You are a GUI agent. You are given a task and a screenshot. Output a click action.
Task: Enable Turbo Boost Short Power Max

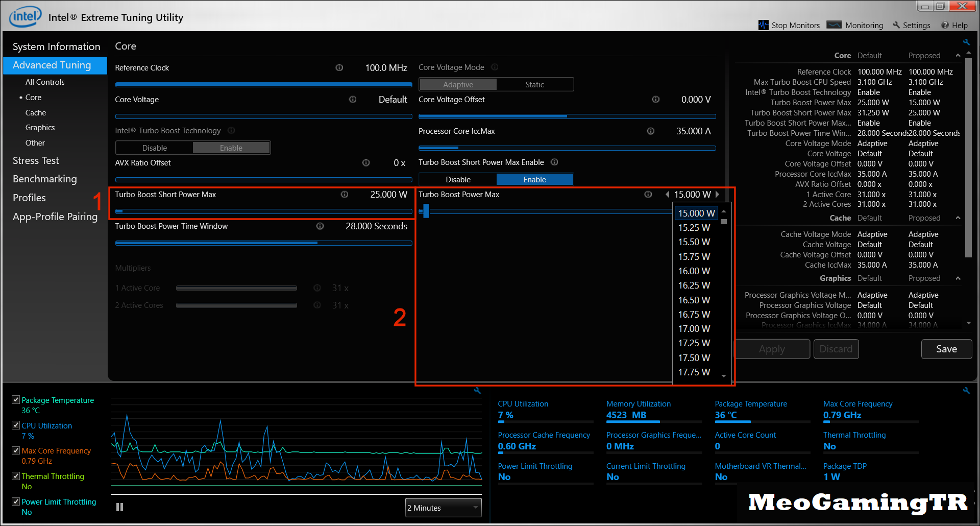(x=535, y=179)
